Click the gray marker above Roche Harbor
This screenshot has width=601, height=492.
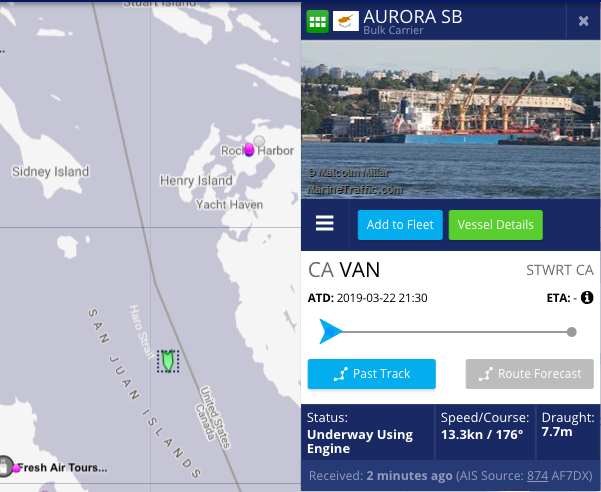coord(259,141)
